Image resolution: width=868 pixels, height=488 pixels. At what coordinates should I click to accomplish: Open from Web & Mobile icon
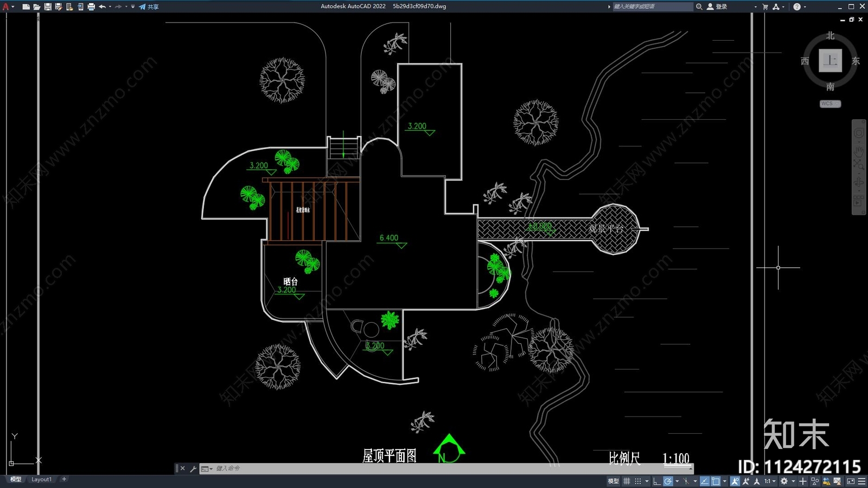(x=69, y=7)
